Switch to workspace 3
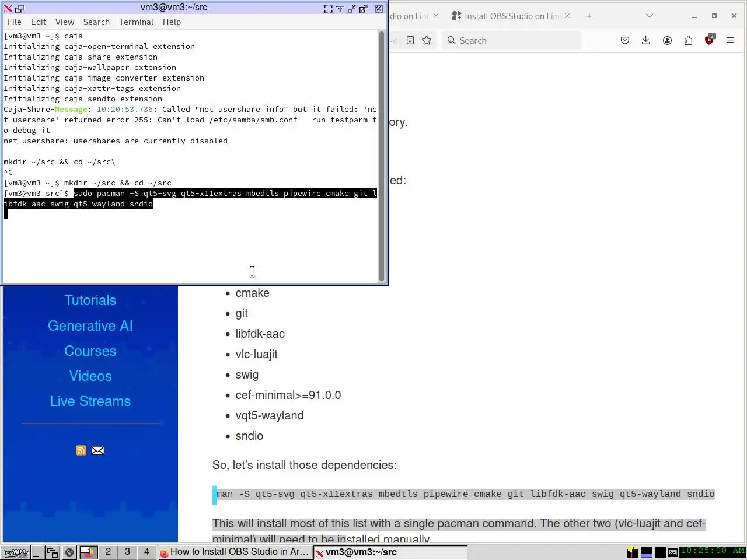The width and height of the screenshot is (747, 560). (127, 552)
